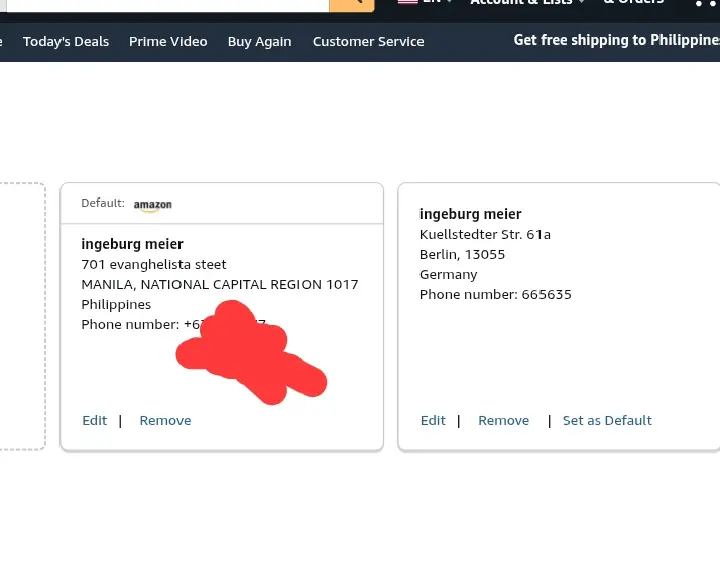Remove the Berlin address
Screen dimensions: 720x572
(503, 421)
